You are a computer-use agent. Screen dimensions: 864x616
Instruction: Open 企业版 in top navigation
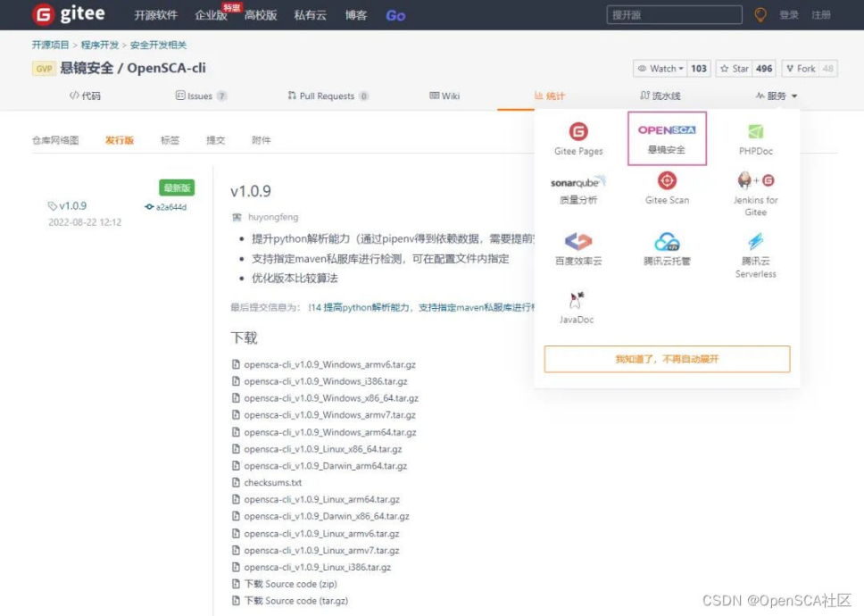(211, 15)
